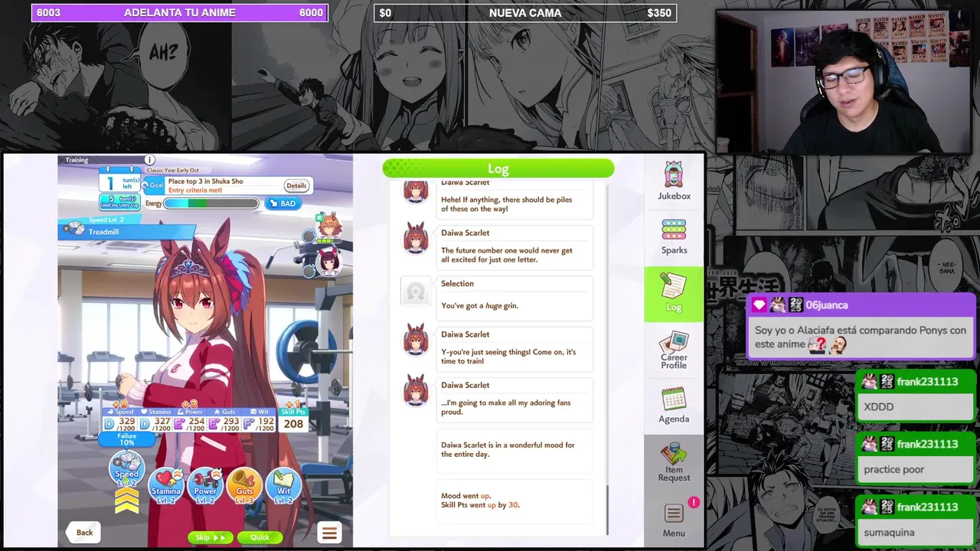The height and width of the screenshot is (551, 980).
Task: Open the side Menu with notification badge
Action: [674, 520]
